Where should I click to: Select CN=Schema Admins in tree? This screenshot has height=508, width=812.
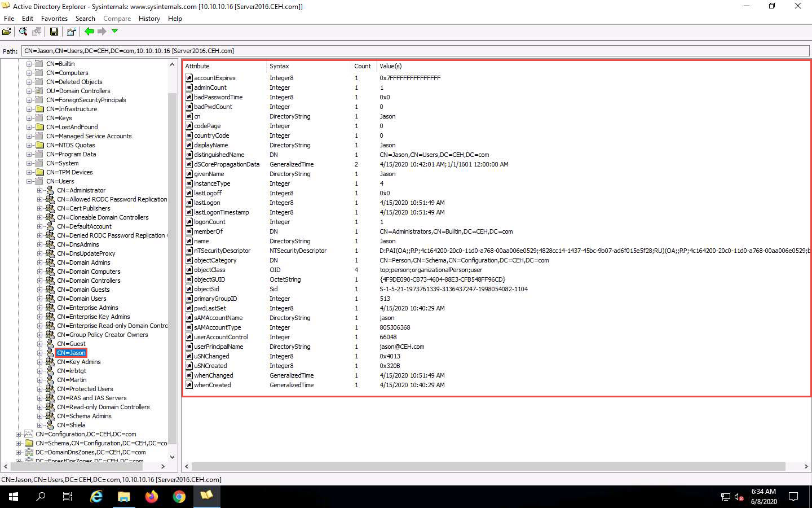tap(84, 416)
